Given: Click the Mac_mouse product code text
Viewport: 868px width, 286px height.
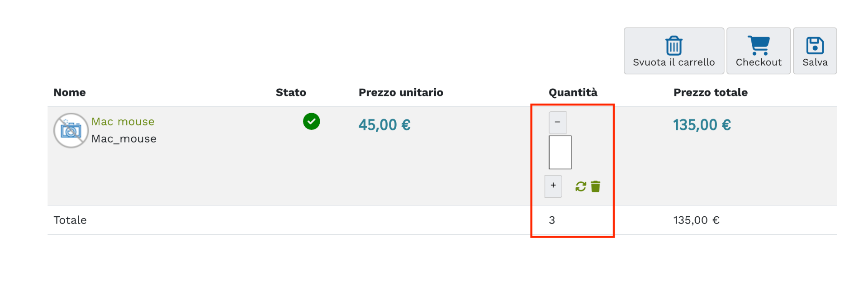Looking at the screenshot, I should point(124,139).
